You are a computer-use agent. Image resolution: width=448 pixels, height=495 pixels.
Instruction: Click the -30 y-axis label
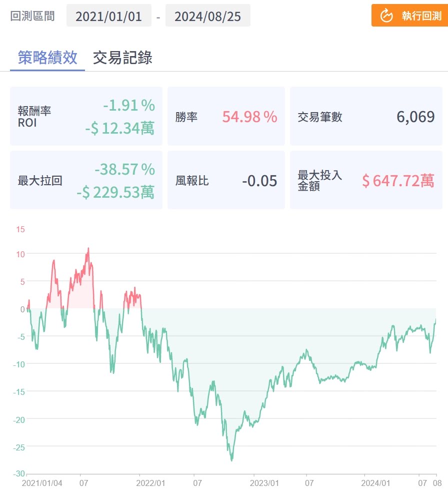(19, 474)
